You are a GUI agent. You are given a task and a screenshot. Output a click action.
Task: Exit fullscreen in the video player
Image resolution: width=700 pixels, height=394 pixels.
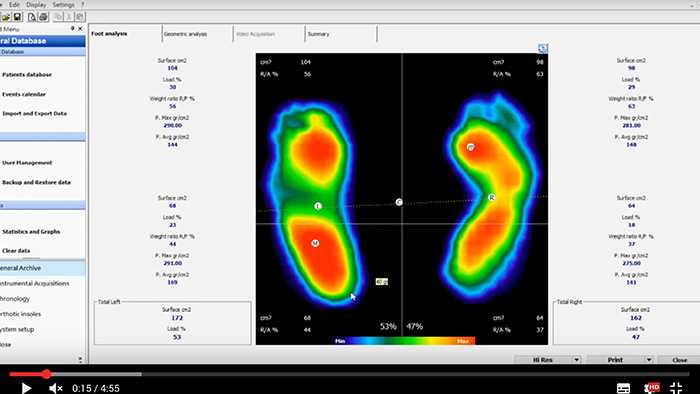tap(676, 388)
